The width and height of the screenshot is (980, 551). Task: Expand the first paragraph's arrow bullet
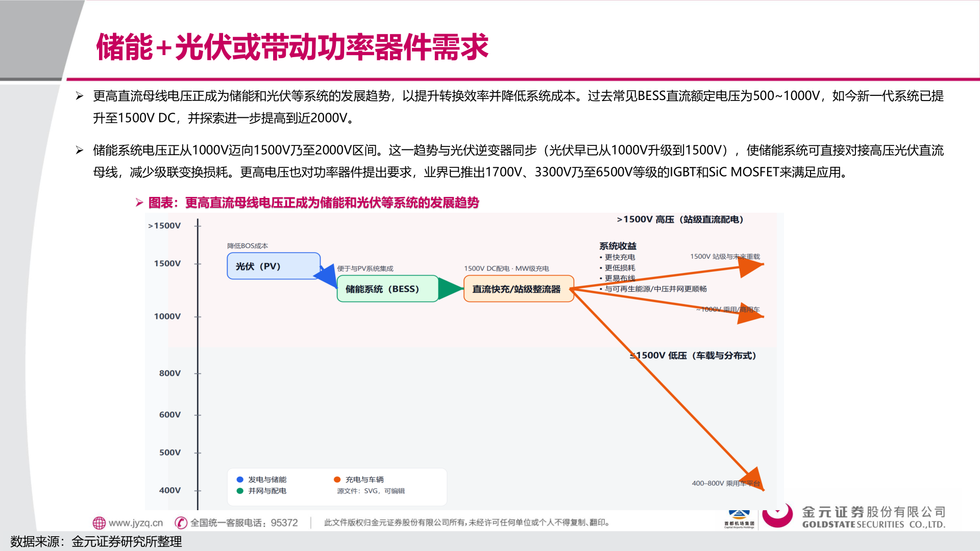click(79, 94)
